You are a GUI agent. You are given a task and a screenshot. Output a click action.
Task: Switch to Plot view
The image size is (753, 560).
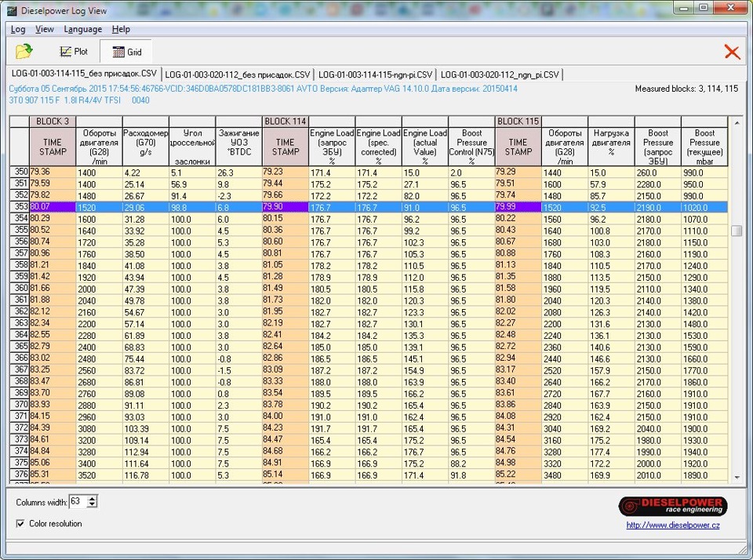74,52
